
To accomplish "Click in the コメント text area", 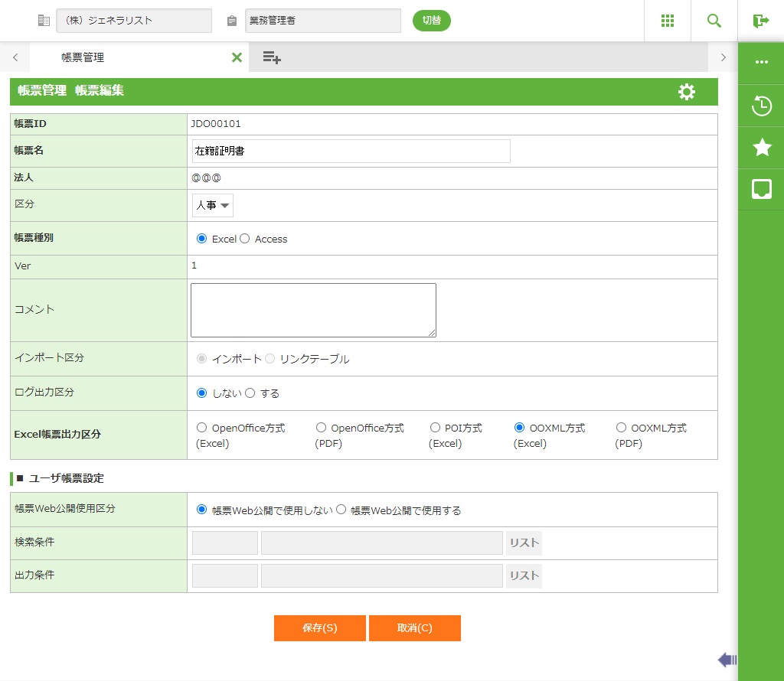I will (x=313, y=310).
